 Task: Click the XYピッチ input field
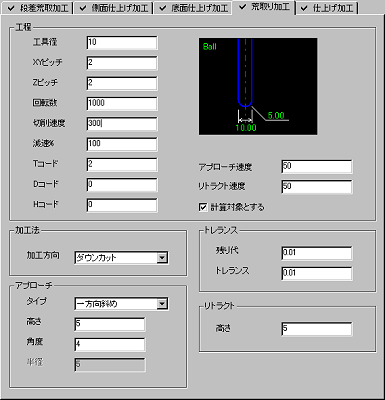pyautogui.click(x=122, y=63)
